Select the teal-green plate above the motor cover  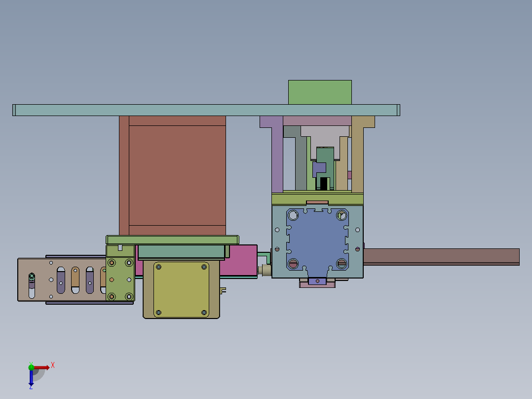point(182,252)
